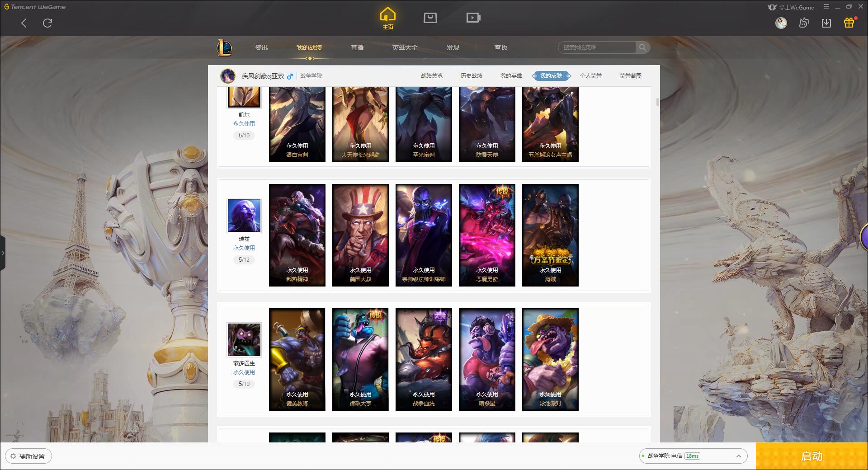The image size is (868, 470).
Task: Open the 防暴天使 skin card
Action: [487, 124]
